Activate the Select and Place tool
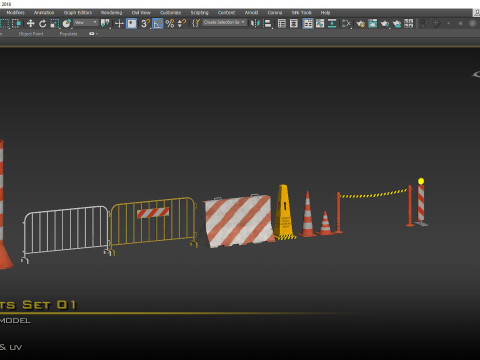The image size is (480, 360). [x=67, y=23]
